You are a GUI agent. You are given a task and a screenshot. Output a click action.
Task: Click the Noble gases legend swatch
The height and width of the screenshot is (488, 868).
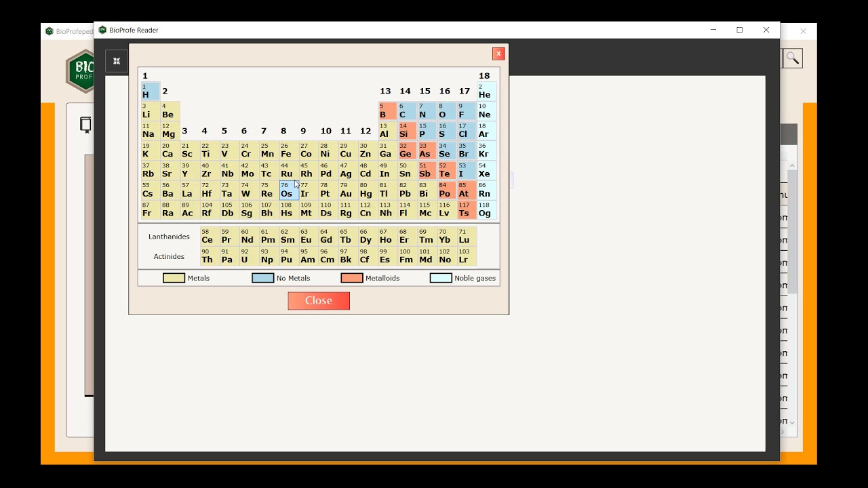tap(441, 278)
